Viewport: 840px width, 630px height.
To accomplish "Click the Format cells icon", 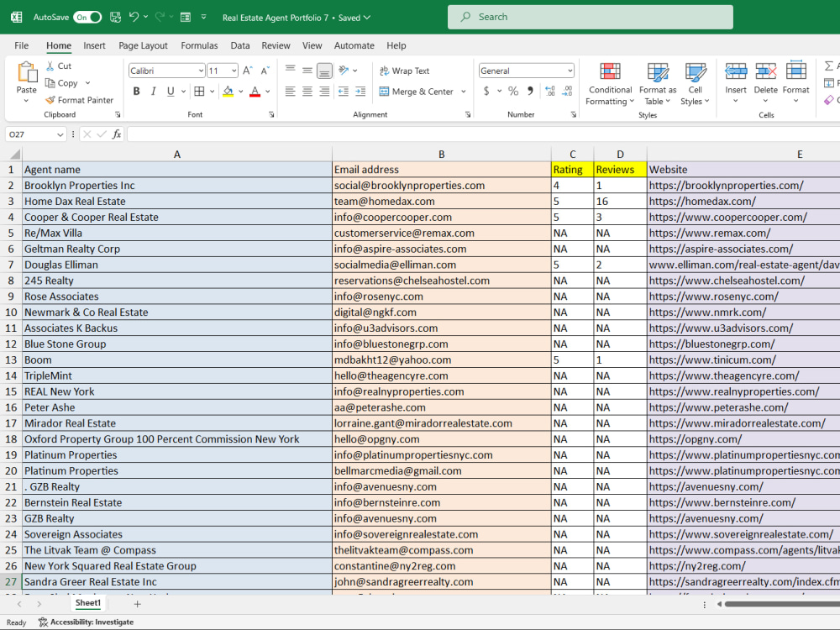I will click(795, 71).
